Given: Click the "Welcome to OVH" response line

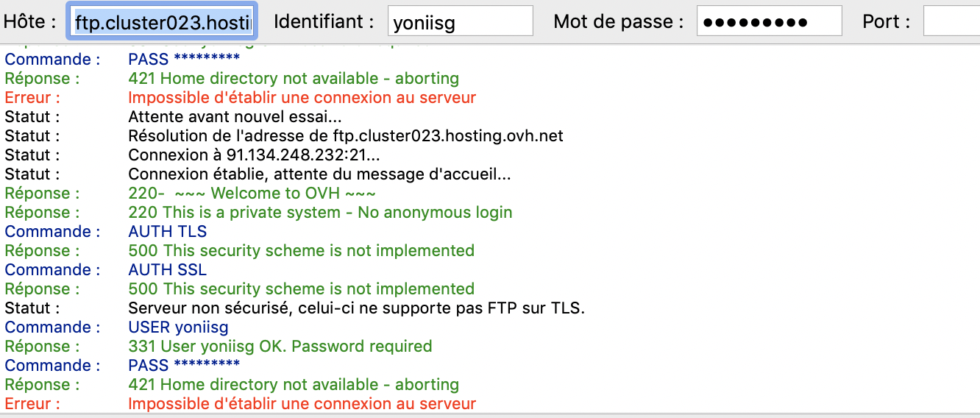Looking at the screenshot, I should point(252,194).
